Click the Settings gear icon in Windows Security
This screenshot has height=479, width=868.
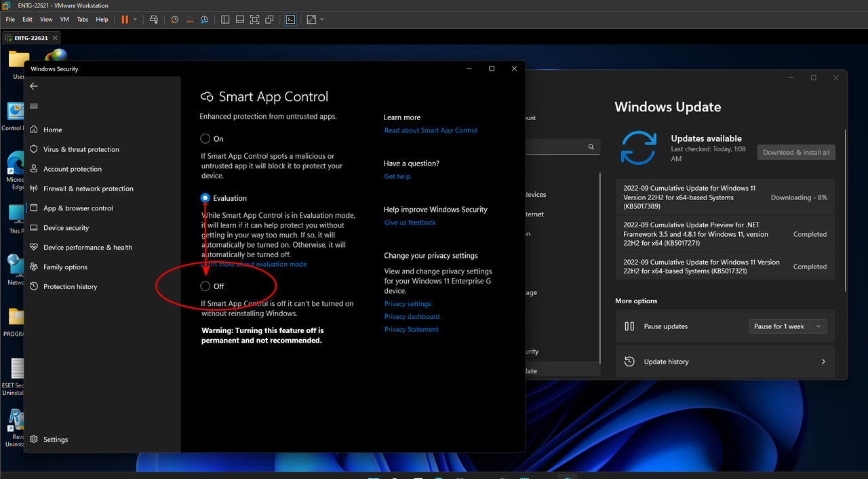point(34,440)
